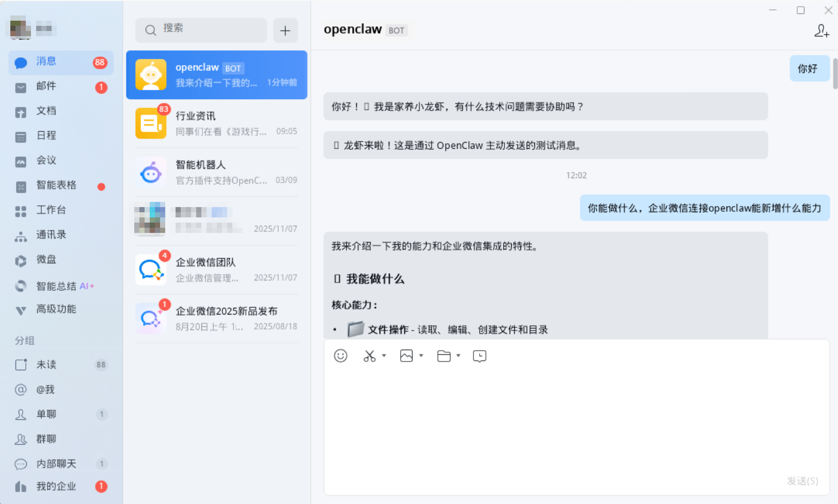Expand the image options dropdown arrow

click(x=421, y=355)
